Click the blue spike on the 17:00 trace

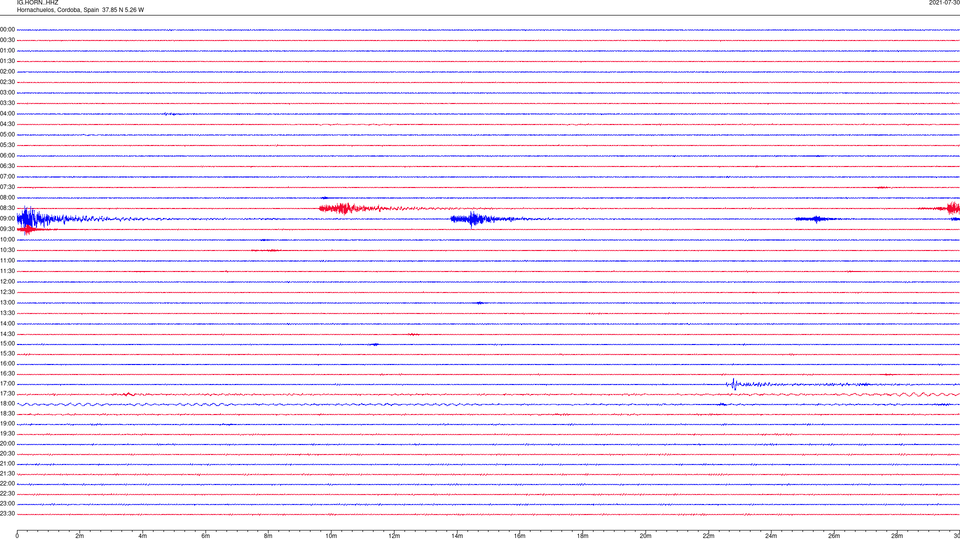click(x=733, y=384)
